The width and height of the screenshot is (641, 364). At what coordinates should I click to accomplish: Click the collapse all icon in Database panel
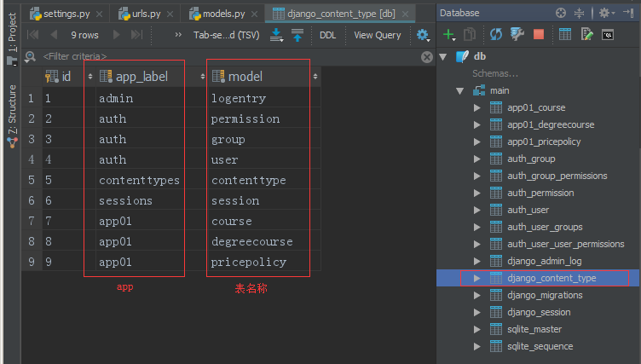(x=580, y=13)
